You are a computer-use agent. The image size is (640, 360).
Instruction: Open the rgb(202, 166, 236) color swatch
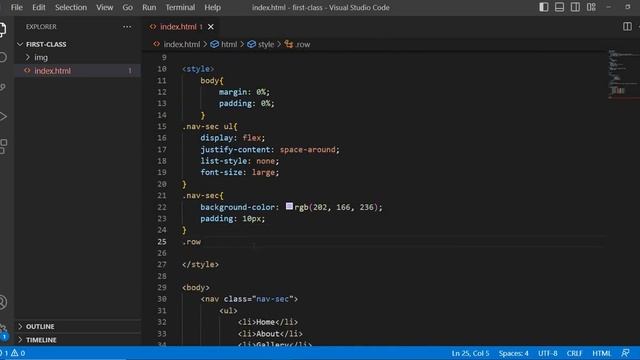(289, 207)
